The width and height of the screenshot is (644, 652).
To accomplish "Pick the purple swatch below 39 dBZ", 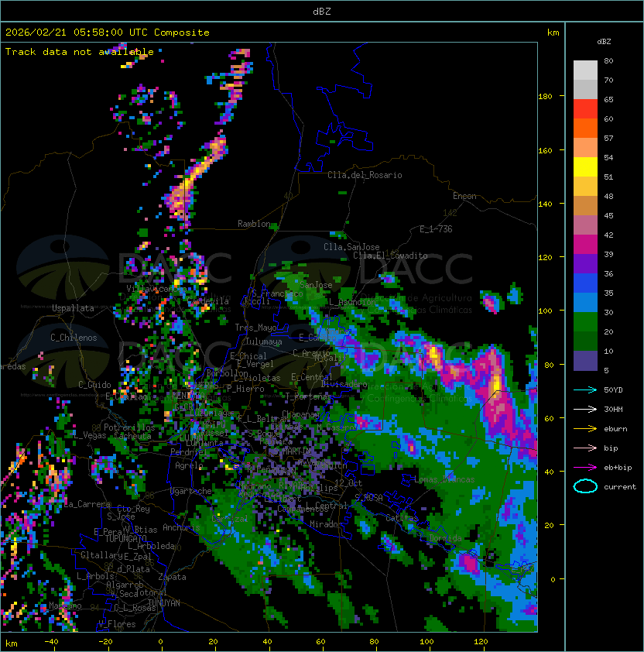I will (x=585, y=263).
